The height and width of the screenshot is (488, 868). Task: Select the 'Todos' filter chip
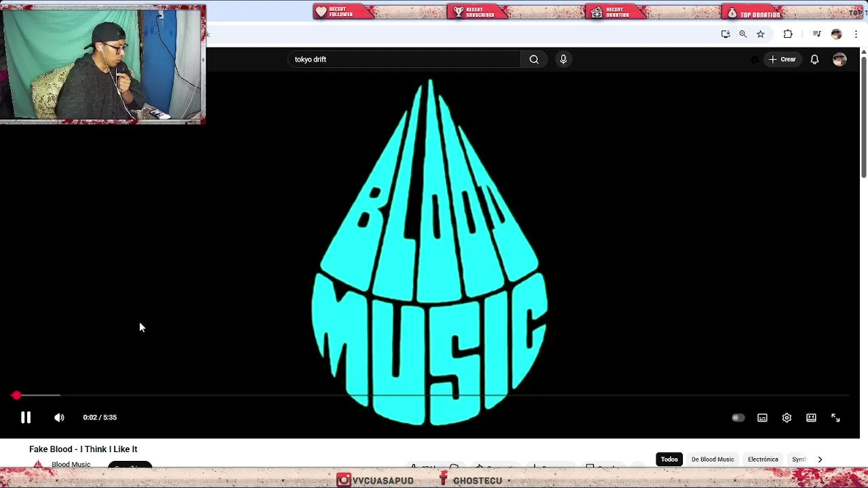tap(669, 459)
